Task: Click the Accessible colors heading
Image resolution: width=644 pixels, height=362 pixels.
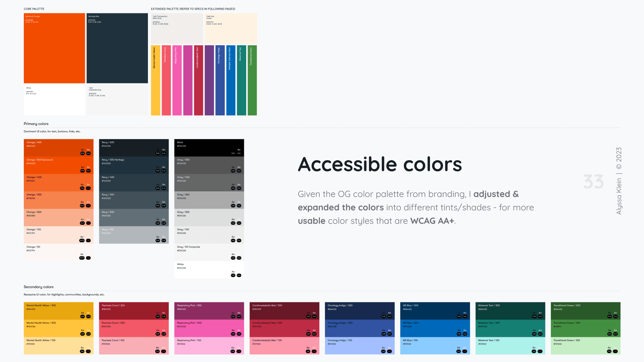Action: click(x=380, y=164)
